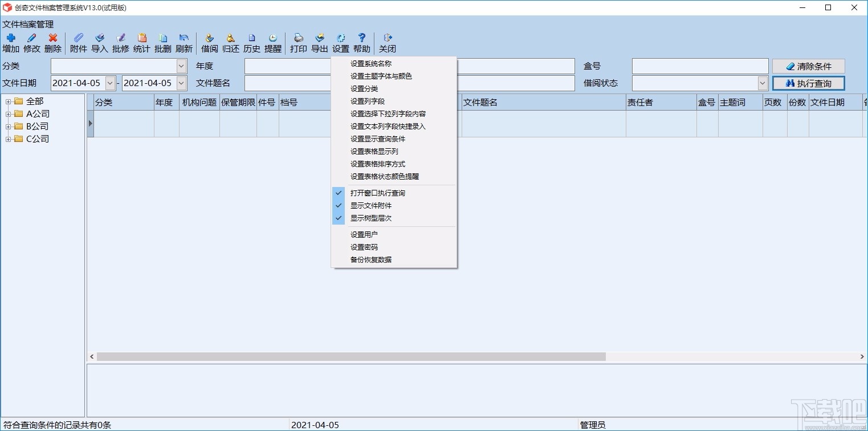The image size is (868, 431).
Task: Choose 设置表格状态颜色提醒 menu item
Action: pyautogui.click(x=394, y=177)
